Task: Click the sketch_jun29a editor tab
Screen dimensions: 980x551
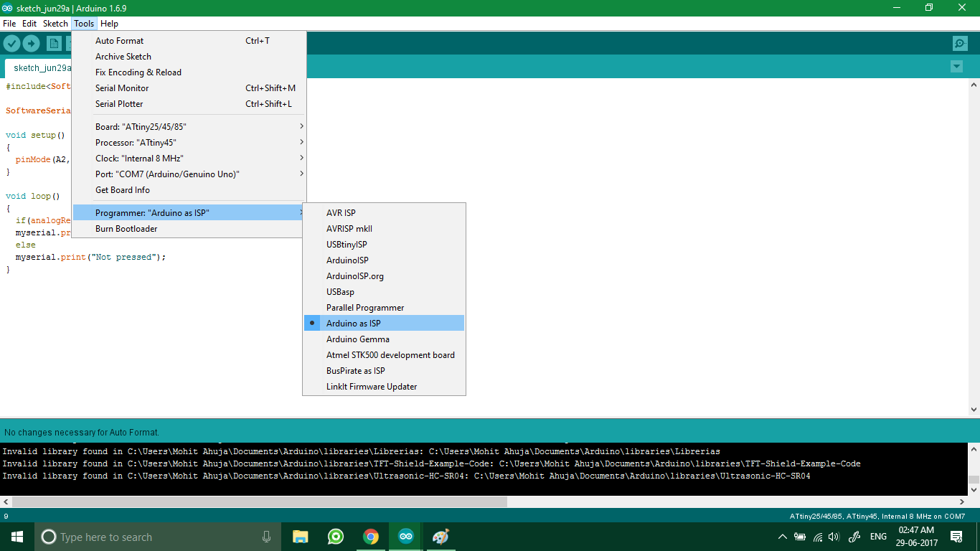Action: tap(39, 67)
